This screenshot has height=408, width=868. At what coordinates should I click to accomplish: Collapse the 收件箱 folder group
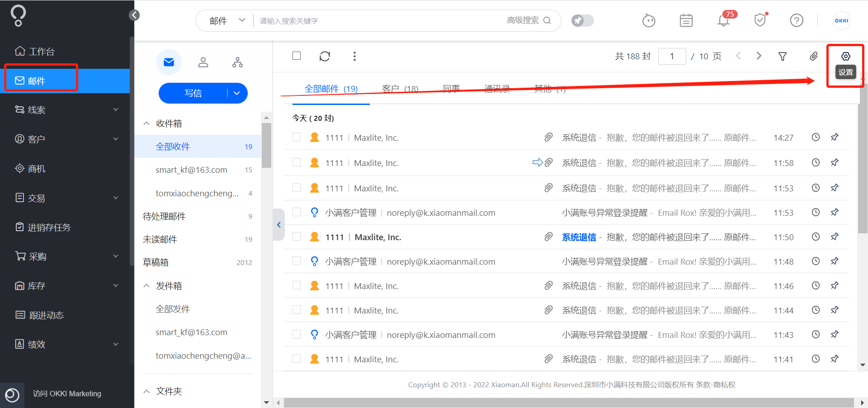tap(146, 123)
